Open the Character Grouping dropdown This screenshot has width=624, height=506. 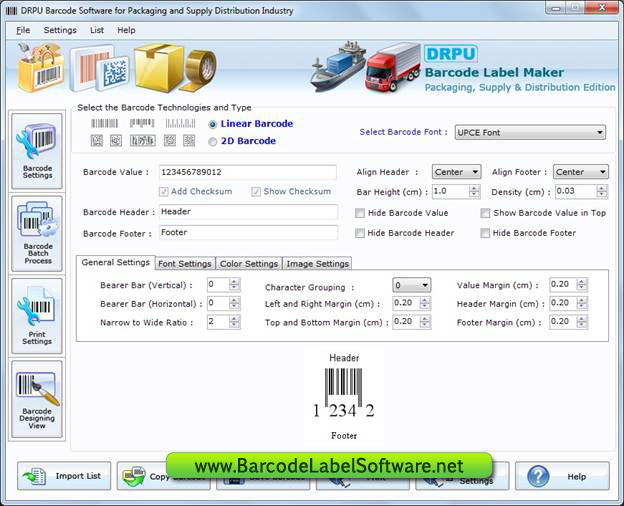point(411,285)
